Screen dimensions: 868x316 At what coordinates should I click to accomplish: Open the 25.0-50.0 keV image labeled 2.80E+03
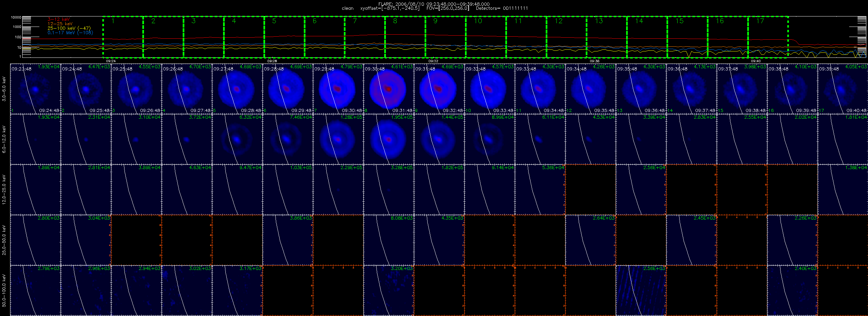[x=36, y=240]
